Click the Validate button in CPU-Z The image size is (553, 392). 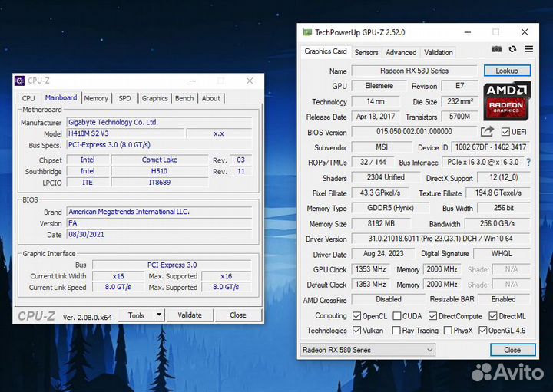point(190,315)
